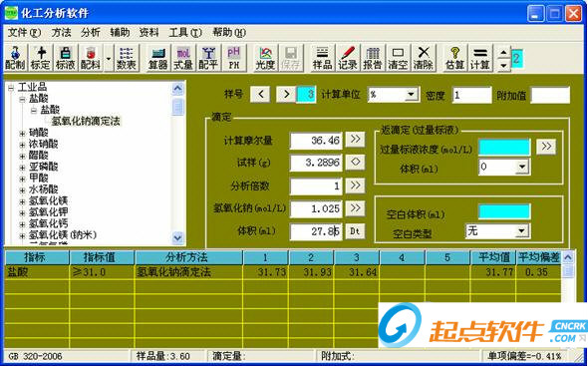
Task: Open the 光度 photometry tool
Action: 265,58
